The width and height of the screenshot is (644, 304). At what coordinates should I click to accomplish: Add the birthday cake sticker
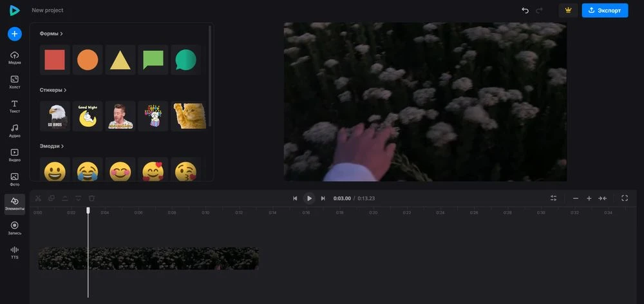coord(153,116)
